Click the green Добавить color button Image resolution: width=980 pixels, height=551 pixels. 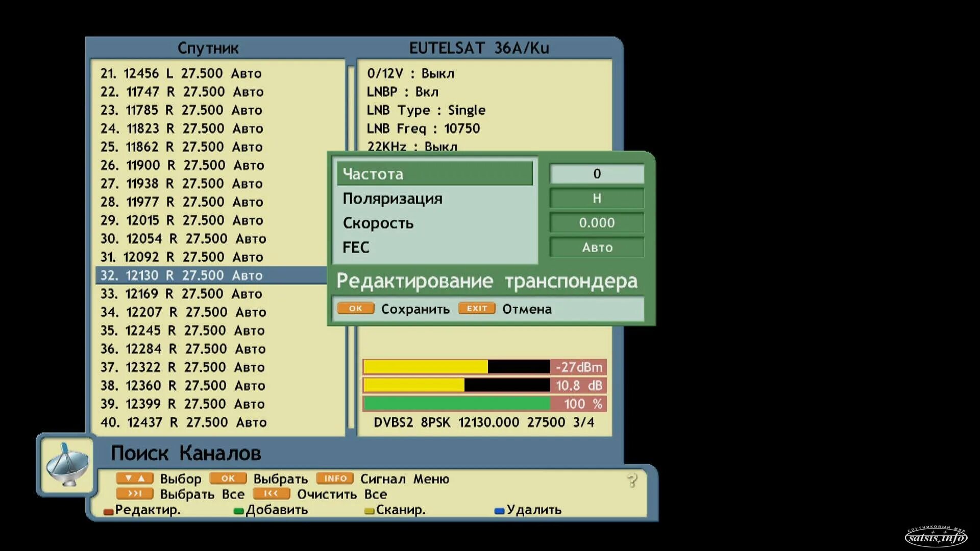tap(238, 511)
